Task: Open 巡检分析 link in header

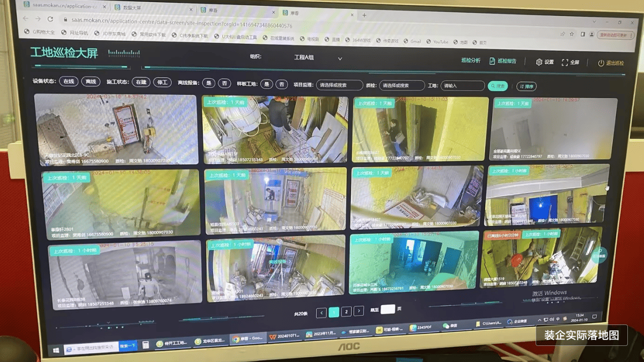Action: (x=471, y=61)
